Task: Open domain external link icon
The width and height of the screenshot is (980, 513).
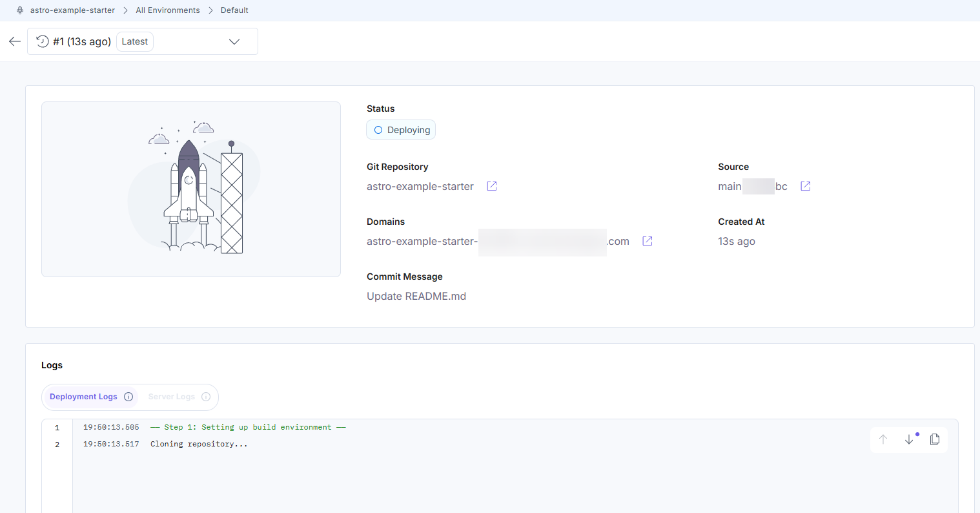Action: (648, 241)
